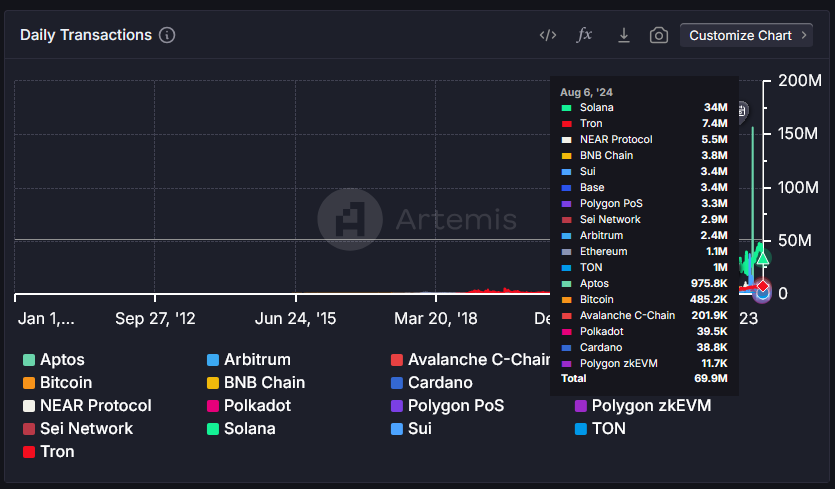835x489 pixels.
Task: Click the Daily Transactions chart title
Action: (x=86, y=35)
